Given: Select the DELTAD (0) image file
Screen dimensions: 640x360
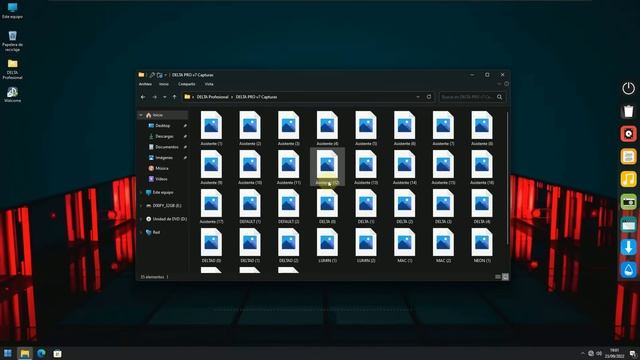Looking at the screenshot, I should pos(211,245).
